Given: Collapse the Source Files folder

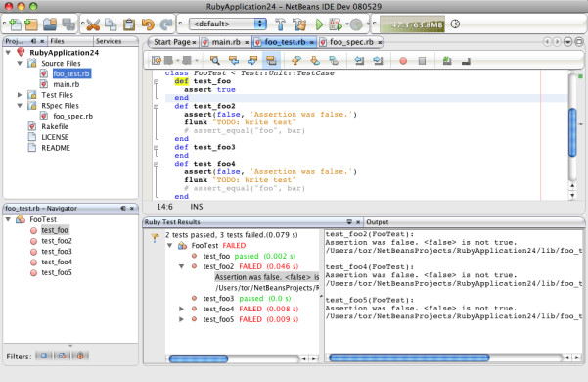Looking at the screenshot, I should pos(20,63).
